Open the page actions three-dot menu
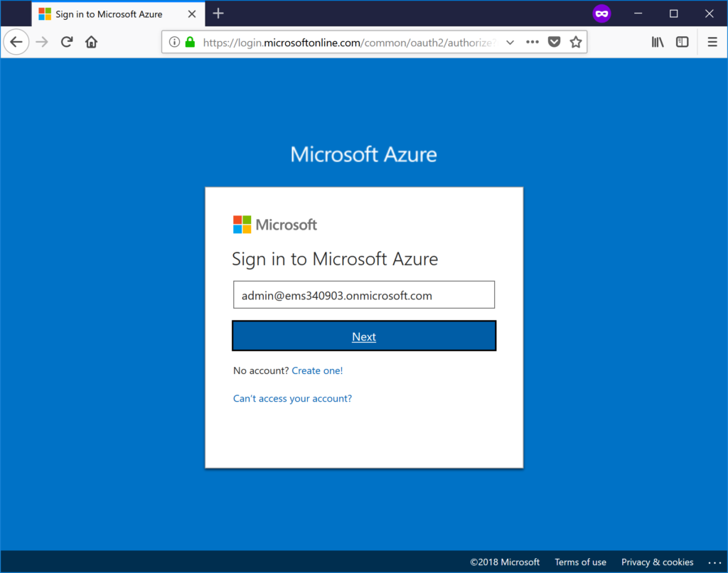 [532, 42]
